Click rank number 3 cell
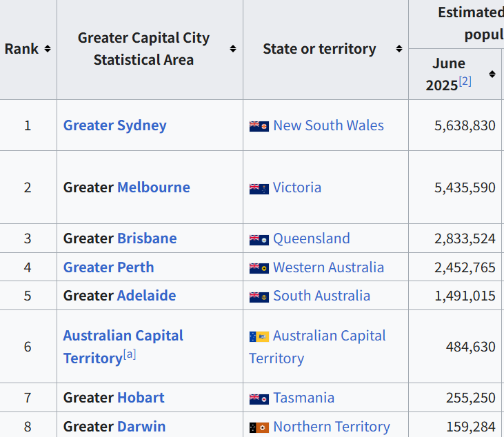The image size is (504, 437). 28,238
